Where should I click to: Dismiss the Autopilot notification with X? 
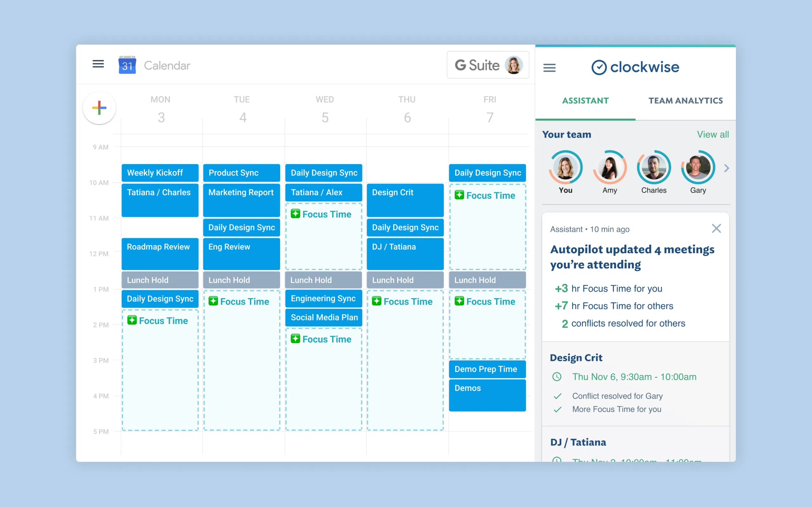(x=717, y=228)
